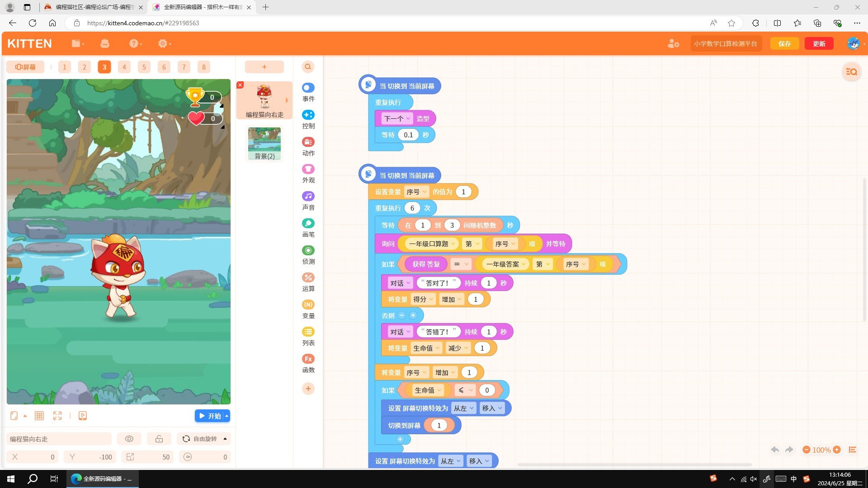Image resolution: width=868 pixels, height=488 pixels.
Task: Delete sprite 编程猫向右走 with red X
Action: 240,85
